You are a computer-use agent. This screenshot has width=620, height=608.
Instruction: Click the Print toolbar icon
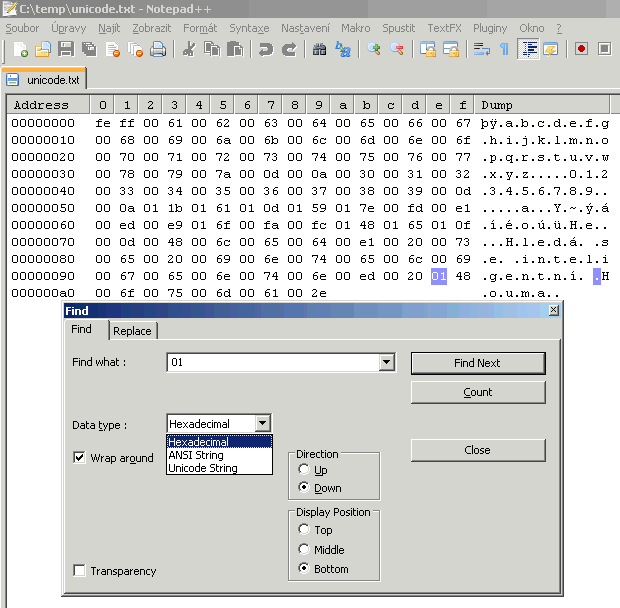tap(158, 49)
